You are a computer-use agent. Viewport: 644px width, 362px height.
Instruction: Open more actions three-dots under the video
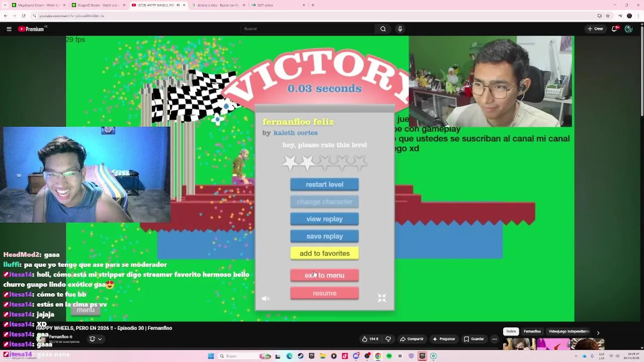click(x=495, y=339)
